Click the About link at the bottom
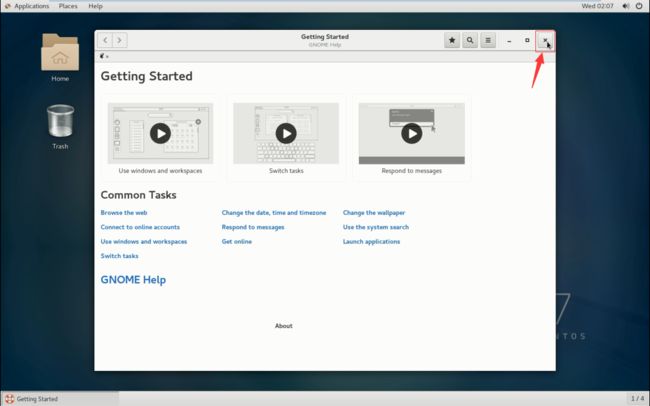The width and height of the screenshot is (650, 406). coord(284,326)
